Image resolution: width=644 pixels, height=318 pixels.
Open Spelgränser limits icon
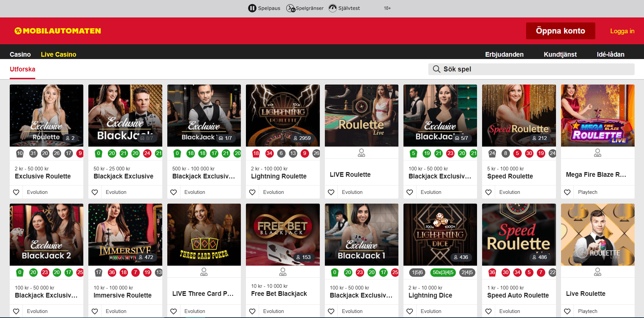[290, 8]
